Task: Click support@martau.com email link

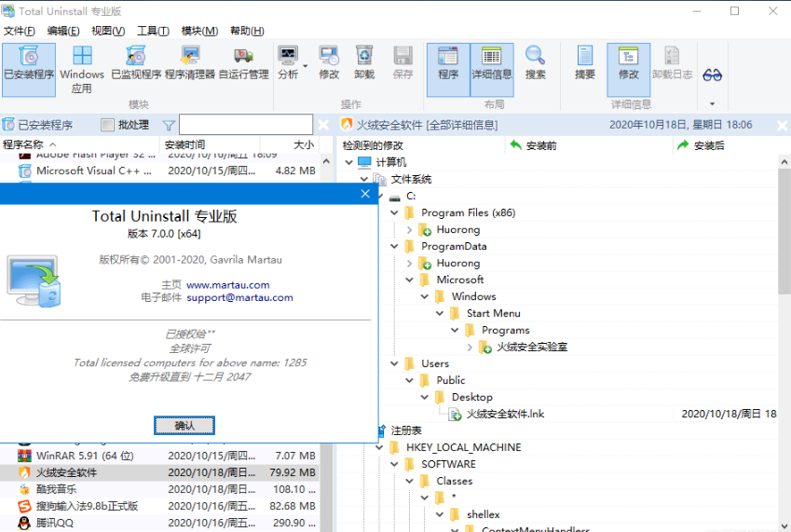Action: 239,297
